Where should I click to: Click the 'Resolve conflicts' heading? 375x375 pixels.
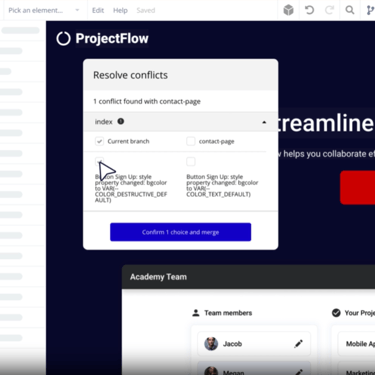coord(130,75)
